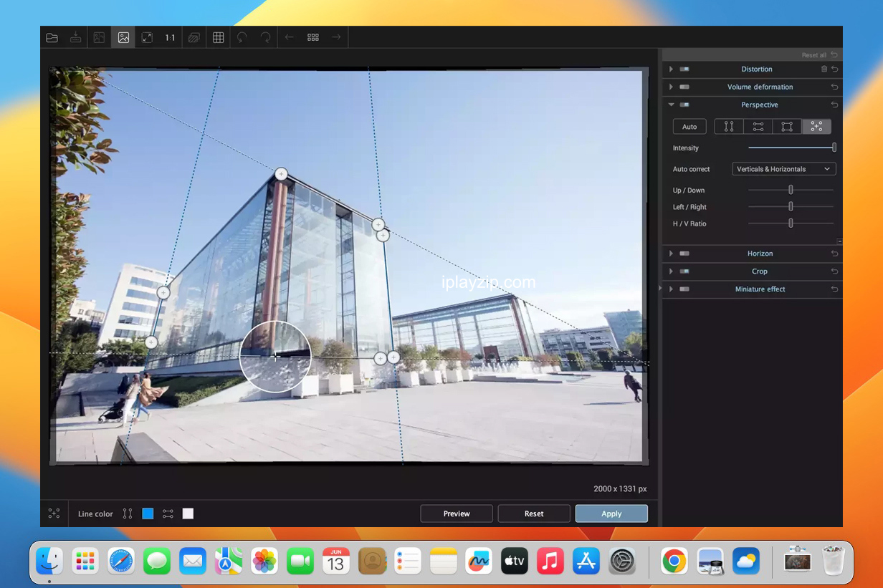Click the Distortion trash icon
Screen dimensions: 883x588
coord(824,69)
